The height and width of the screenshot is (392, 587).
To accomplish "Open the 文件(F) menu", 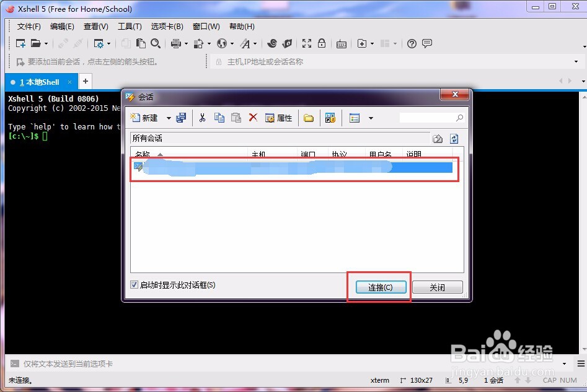I will click(x=29, y=27).
